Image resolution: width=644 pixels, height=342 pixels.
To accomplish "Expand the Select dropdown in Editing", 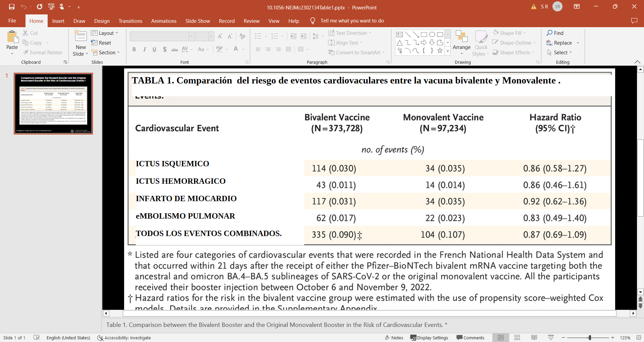I will [559, 53].
